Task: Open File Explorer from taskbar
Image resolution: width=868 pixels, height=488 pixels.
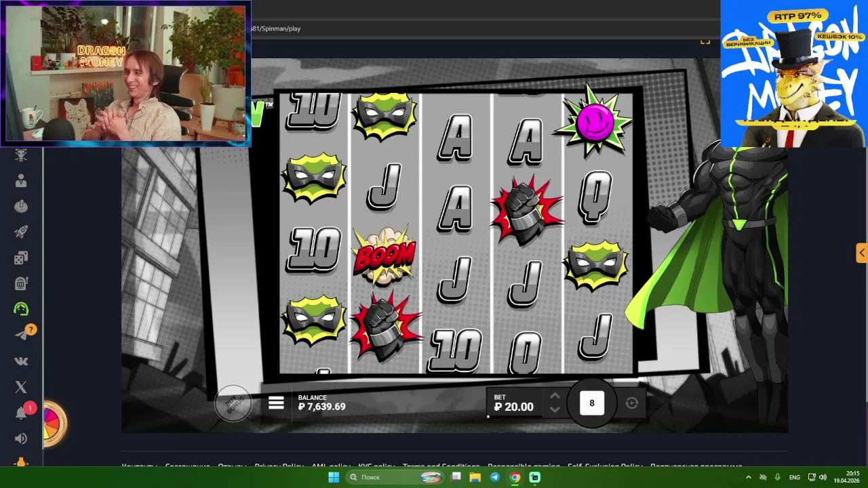Action: coord(476,477)
